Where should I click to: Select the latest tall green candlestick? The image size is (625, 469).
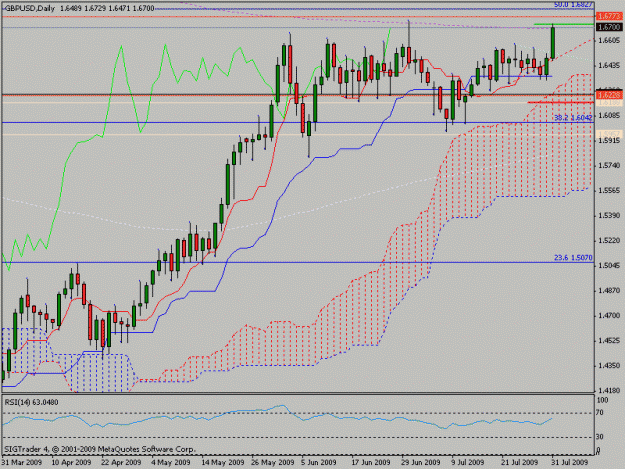pos(553,43)
